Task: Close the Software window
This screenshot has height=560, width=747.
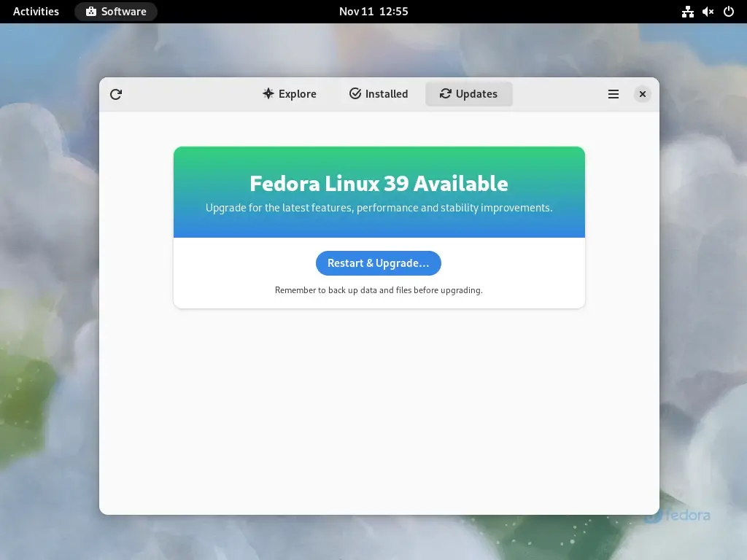Action: click(x=642, y=94)
